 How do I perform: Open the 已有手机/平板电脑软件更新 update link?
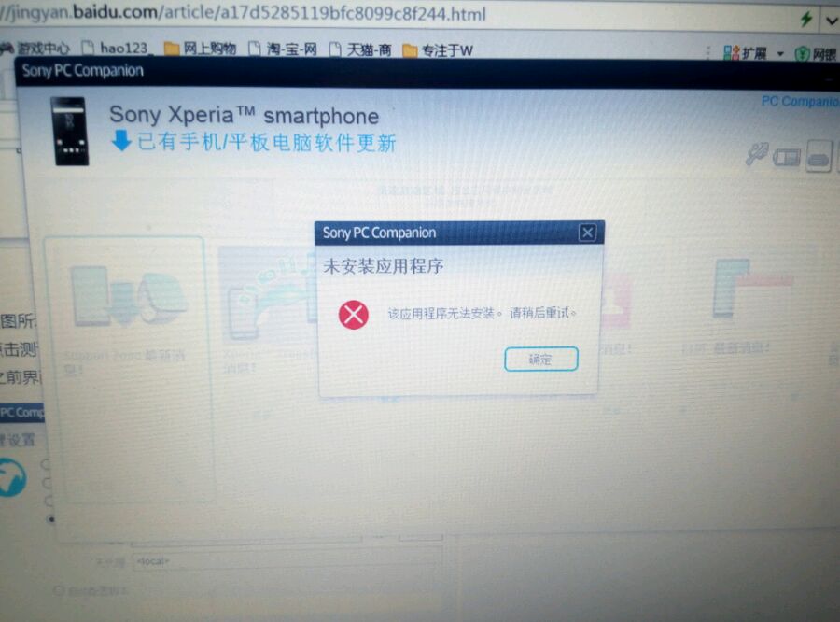(x=267, y=143)
